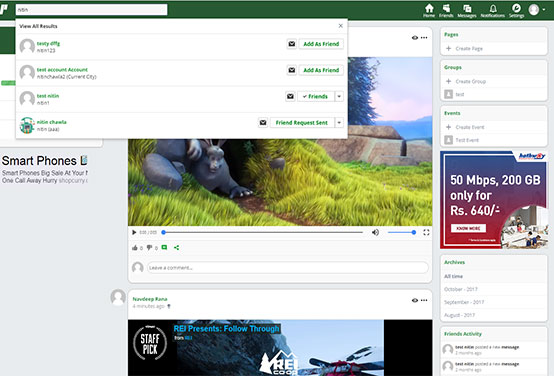This screenshot has height=376, width=554.
Task: Click KNOW MORE on broadband ad
Action: pyautogui.click(x=468, y=228)
